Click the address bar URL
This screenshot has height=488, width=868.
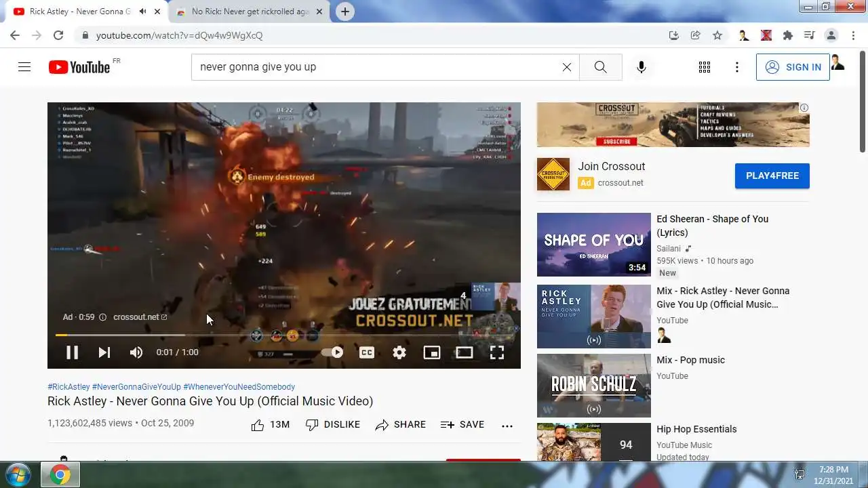179,35
